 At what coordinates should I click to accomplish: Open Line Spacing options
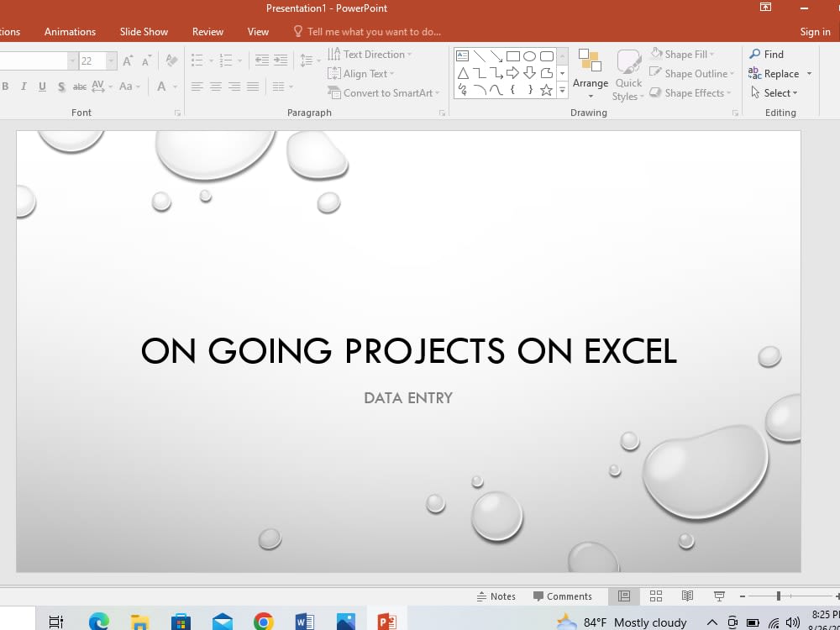click(310, 60)
